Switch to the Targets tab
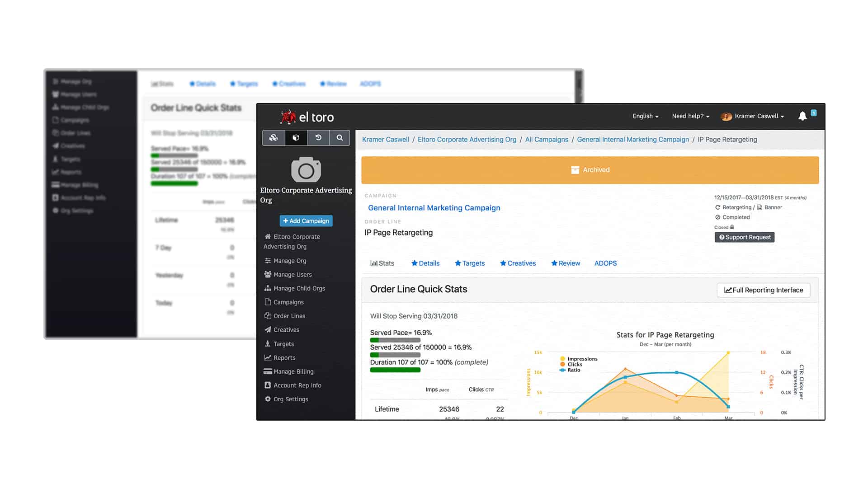This screenshot has width=868, height=488. click(470, 263)
